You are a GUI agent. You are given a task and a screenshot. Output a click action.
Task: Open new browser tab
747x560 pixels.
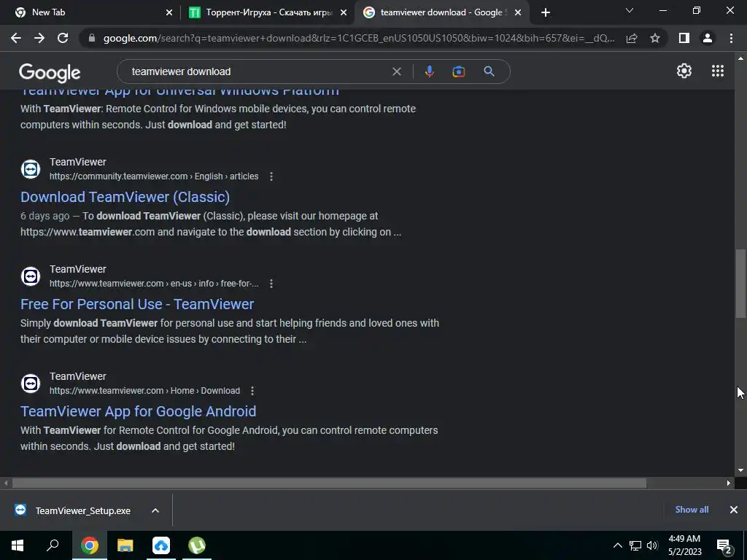pyautogui.click(x=546, y=12)
